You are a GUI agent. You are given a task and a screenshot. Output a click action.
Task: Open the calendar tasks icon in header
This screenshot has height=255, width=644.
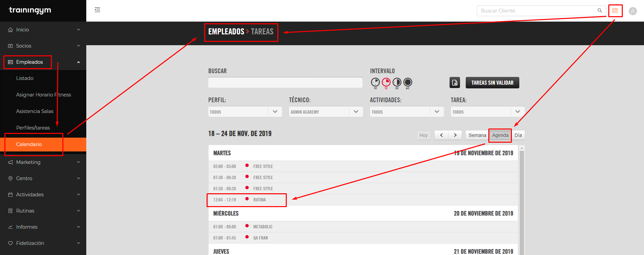(x=615, y=10)
